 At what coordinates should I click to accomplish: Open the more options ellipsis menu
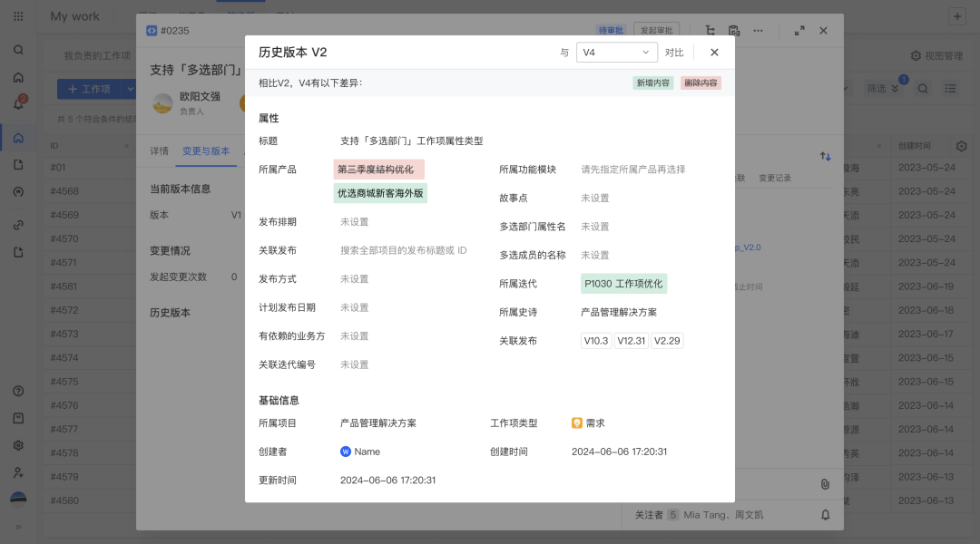pos(758,30)
